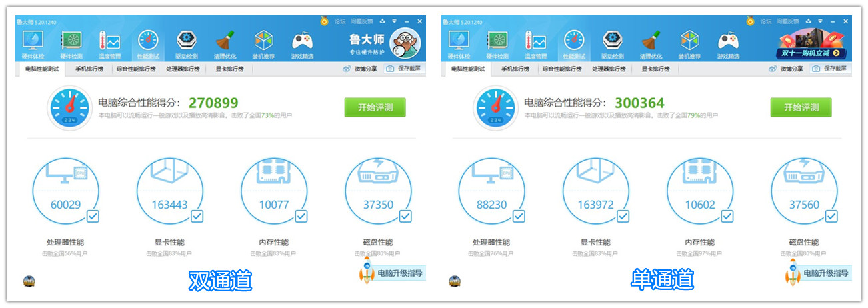Click the 鲁大师 mascot avatar in the 270899-score window
Image resolution: width=868 pixels, height=308 pixels.
pyautogui.click(x=405, y=45)
